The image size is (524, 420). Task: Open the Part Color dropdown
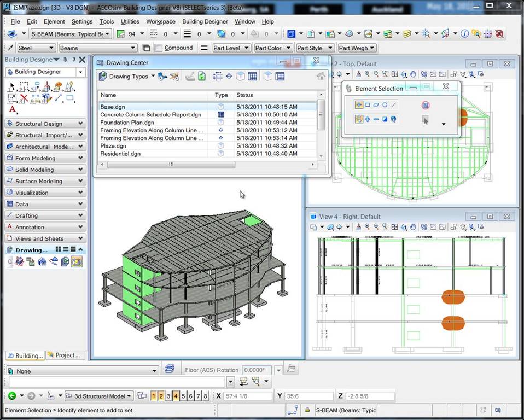pos(273,48)
